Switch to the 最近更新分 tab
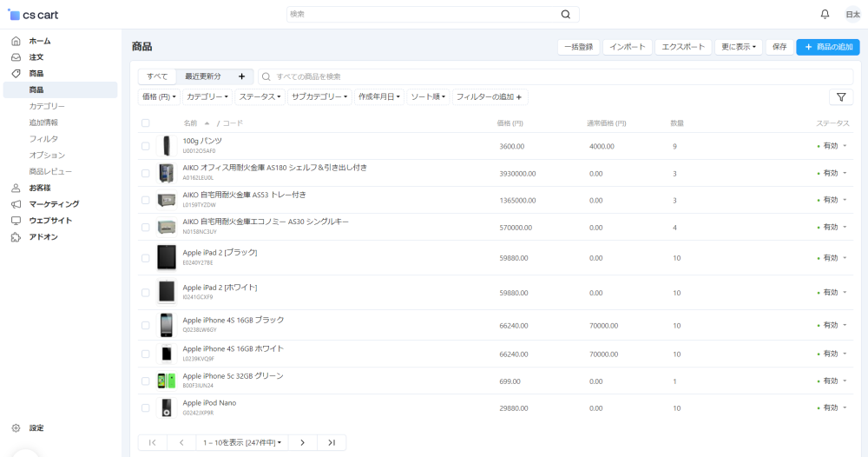 coord(202,76)
